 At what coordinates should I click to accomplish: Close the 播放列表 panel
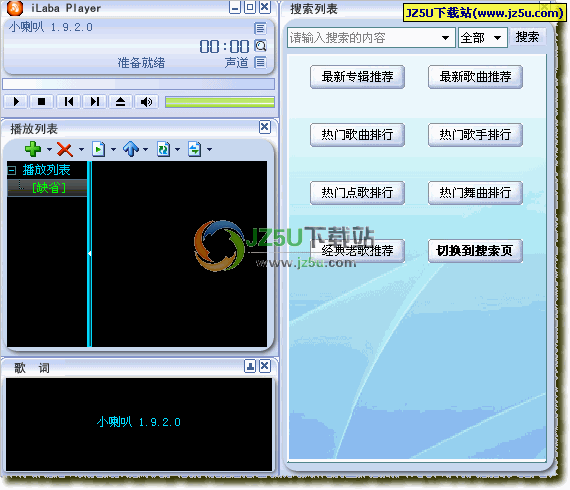pyautogui.click(x=265, y=127)
